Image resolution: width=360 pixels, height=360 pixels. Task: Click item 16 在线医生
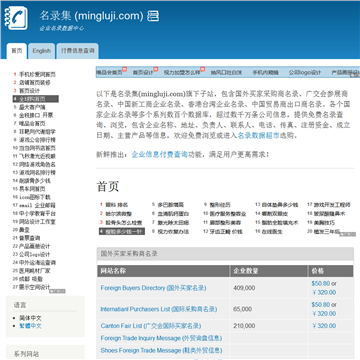click(272, 231)
